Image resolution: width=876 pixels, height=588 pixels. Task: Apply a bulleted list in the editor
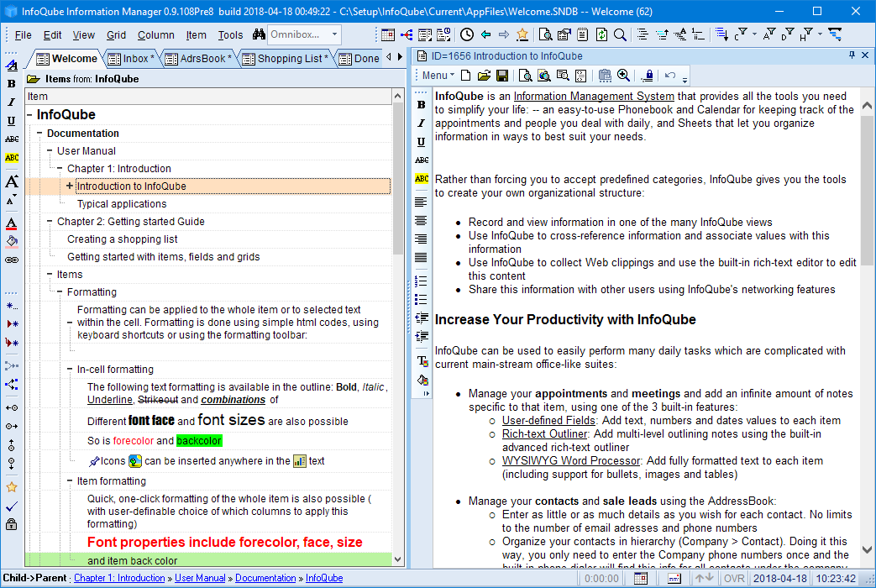click(422, 300)
